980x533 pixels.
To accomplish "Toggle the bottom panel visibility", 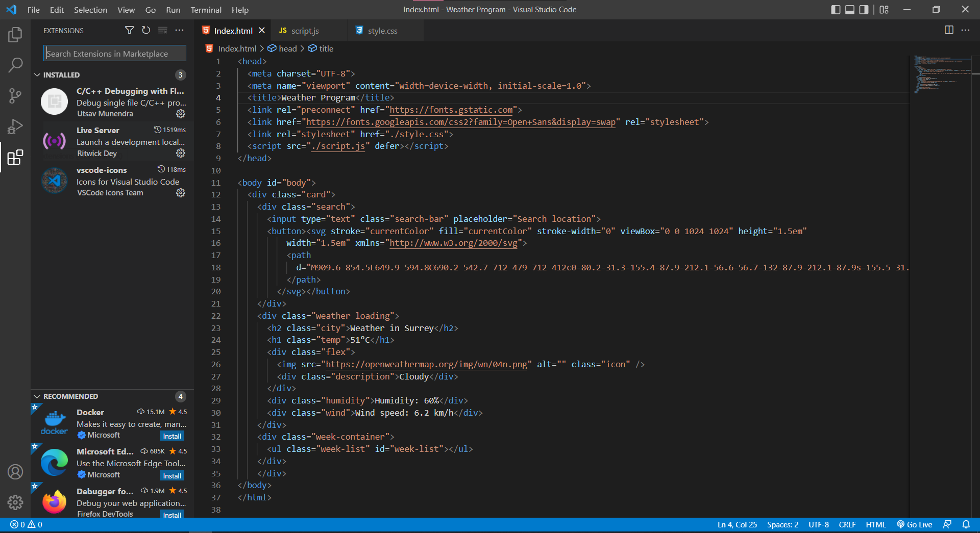I will (849, 9).
